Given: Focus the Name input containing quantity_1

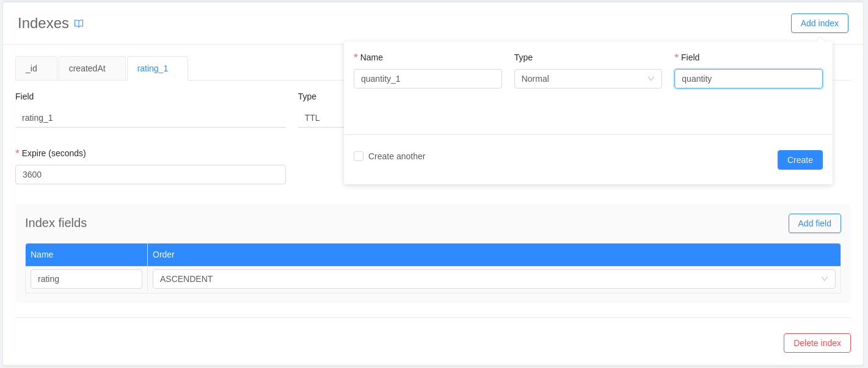Looking at the screenshot, I should [x=428, y=79].
